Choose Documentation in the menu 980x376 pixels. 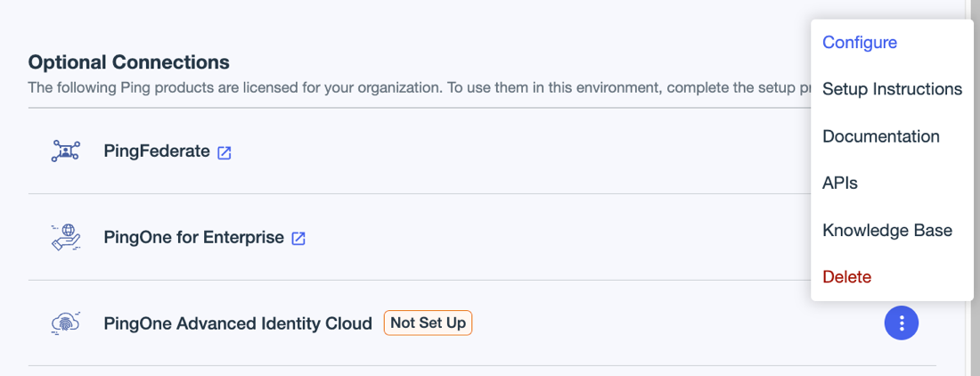(880, 136)
